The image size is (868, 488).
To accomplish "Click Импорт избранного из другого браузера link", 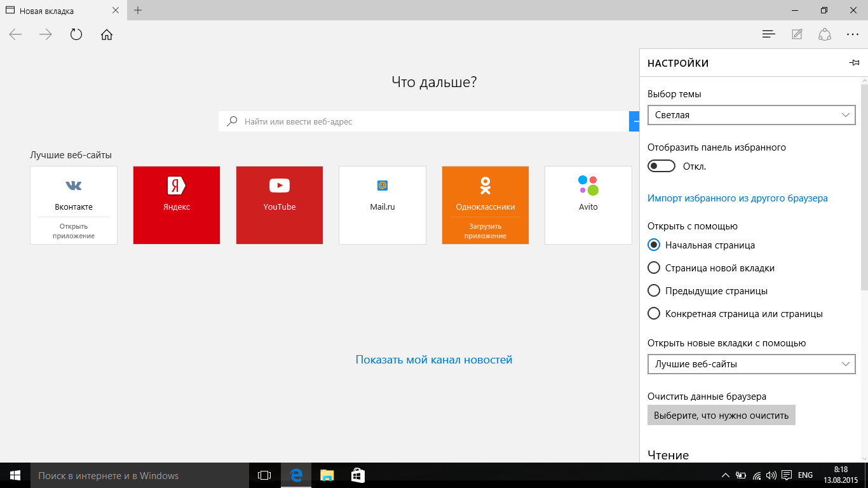I will tap(738, 198).
